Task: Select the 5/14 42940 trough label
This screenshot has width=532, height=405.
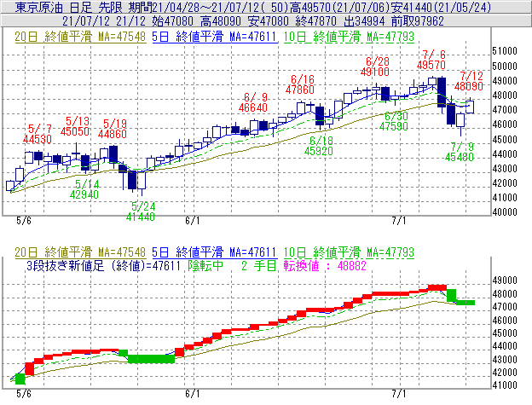Action: coord(84,189)
